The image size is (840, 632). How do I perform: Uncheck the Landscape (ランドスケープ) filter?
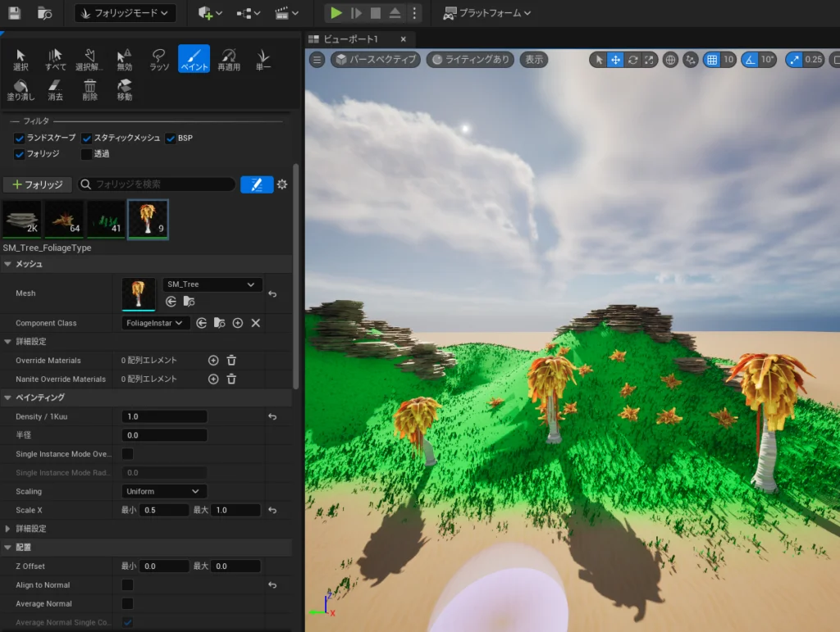(x=20, y=138)
